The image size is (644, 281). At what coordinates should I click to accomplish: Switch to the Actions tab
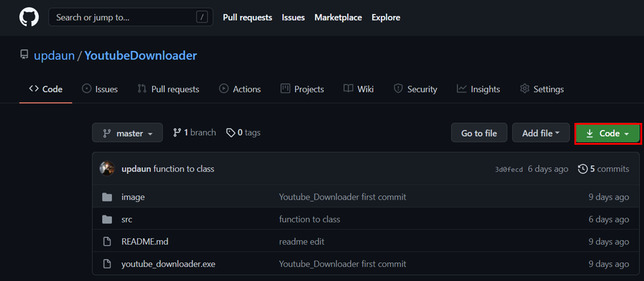[240, 89]
